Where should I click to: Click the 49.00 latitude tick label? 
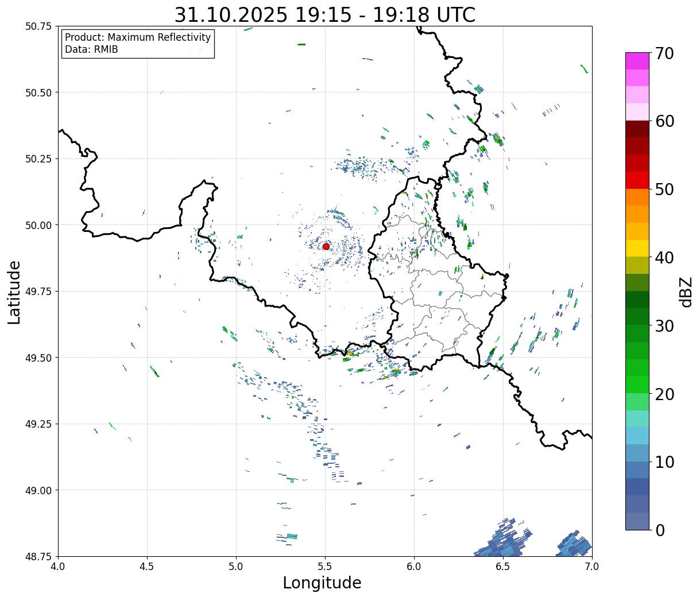click(38, 490)
